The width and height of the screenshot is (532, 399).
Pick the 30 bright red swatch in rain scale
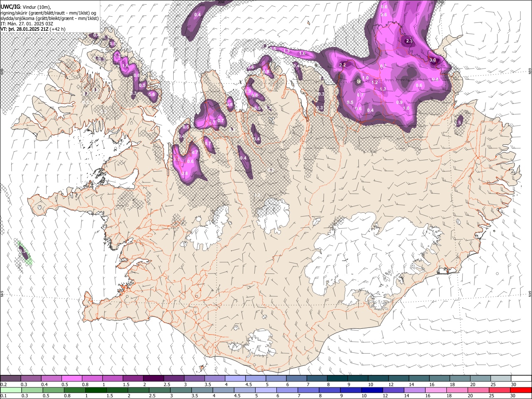[x=521, y=390]
